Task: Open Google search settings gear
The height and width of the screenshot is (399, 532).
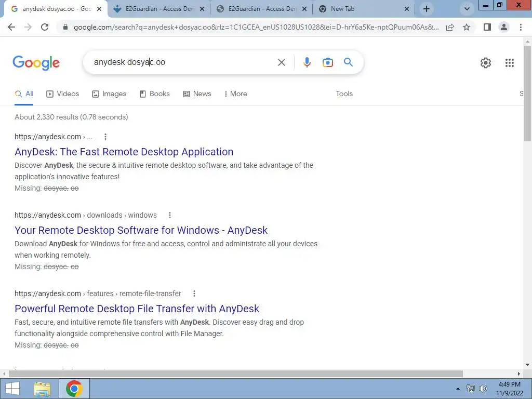Action: (x=486, y=63)
